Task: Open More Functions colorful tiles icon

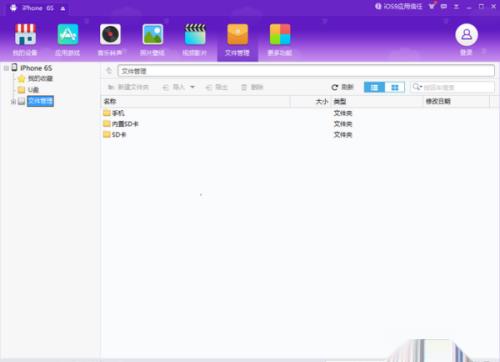Action: [x=280, y=34]
